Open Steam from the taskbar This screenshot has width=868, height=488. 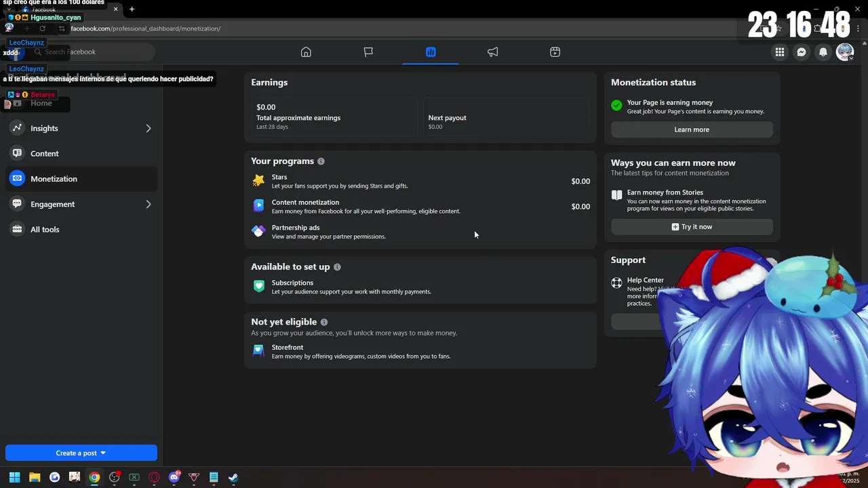[233, 477]
